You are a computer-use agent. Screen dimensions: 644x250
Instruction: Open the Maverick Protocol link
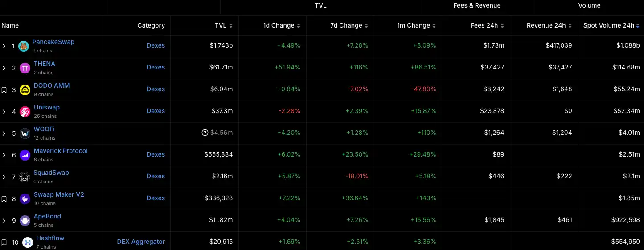pyautogui.click(x=61, y=151)
